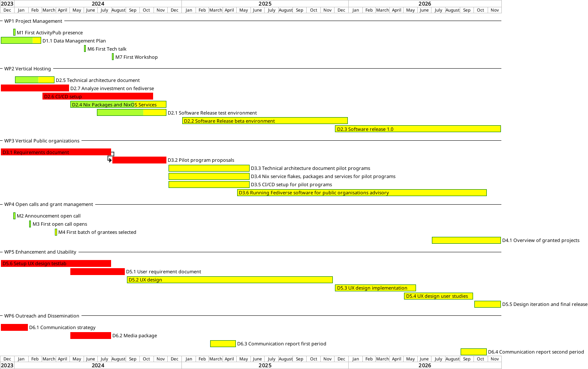Click the M1 First ActivityPub presence milestone marker
The image size is (588, 369).
click(x=14, y=32)
